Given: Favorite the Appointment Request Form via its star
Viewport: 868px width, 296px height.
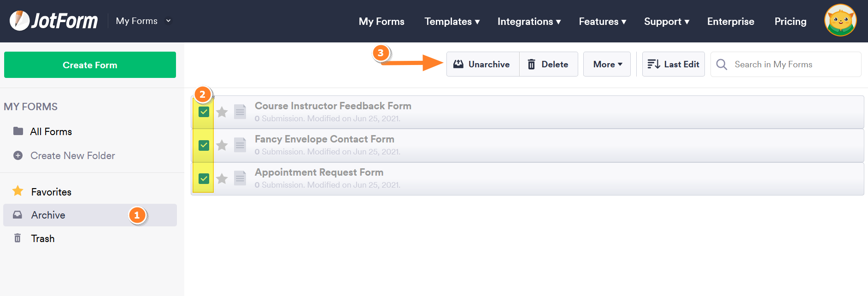Looking at the screenshot, I should coord(222,178).
